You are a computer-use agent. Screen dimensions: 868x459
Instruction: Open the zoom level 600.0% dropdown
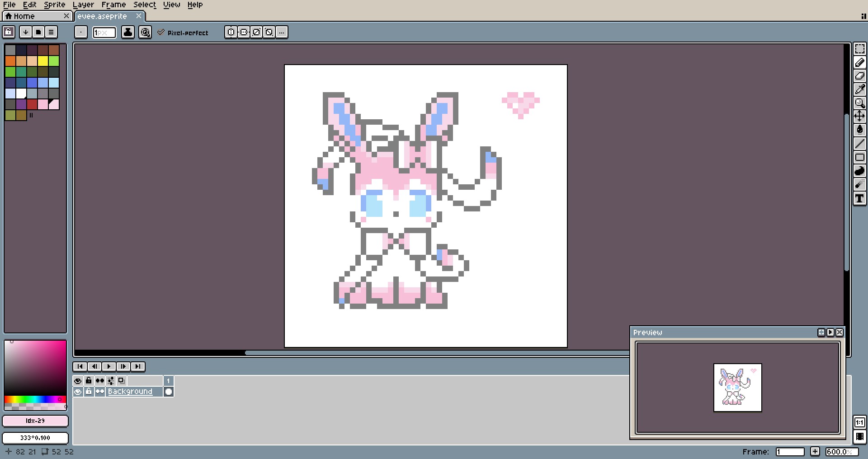(x=841, y=452)
